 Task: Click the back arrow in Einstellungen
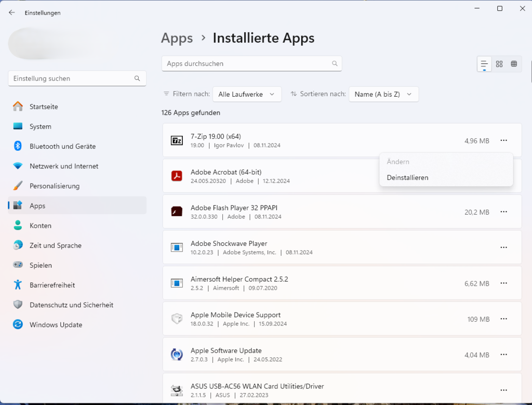(12, 12)
